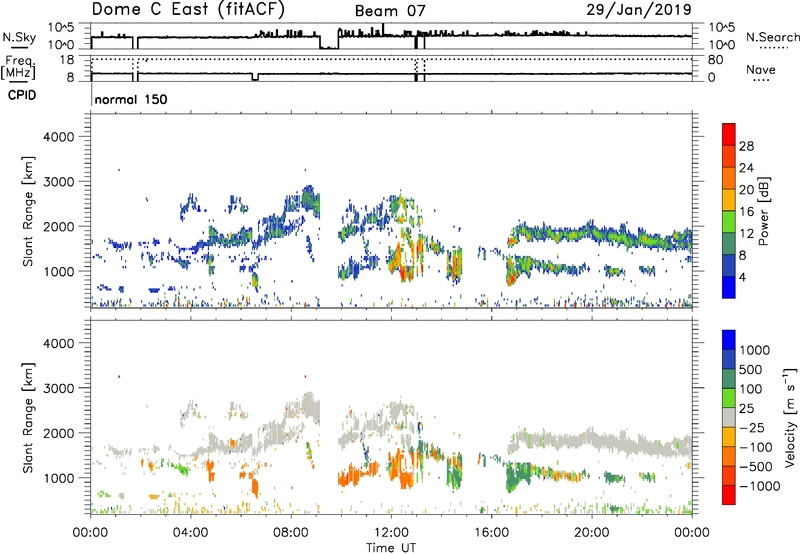The image size is (800, 554).
Task: Click the "12" Power colorbar value
Action: pyautogui.click(x=746, y=234)
